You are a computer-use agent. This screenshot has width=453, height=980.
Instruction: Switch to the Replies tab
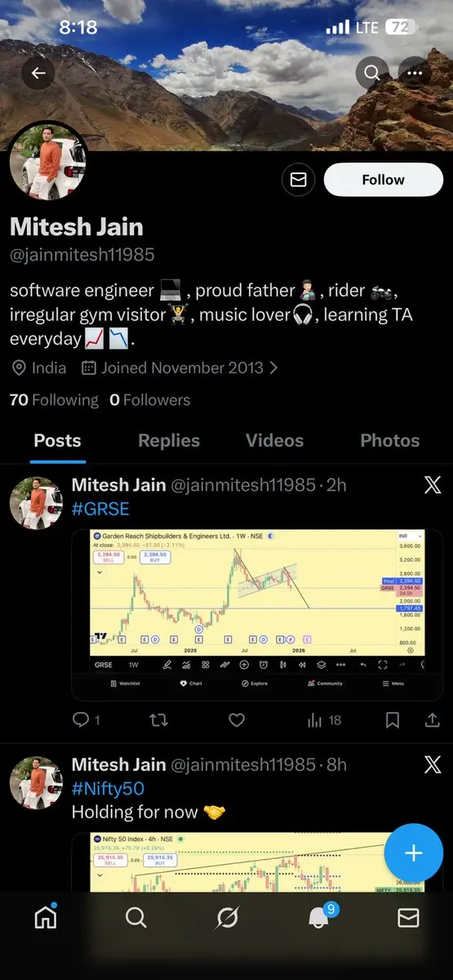coord(169,440)
